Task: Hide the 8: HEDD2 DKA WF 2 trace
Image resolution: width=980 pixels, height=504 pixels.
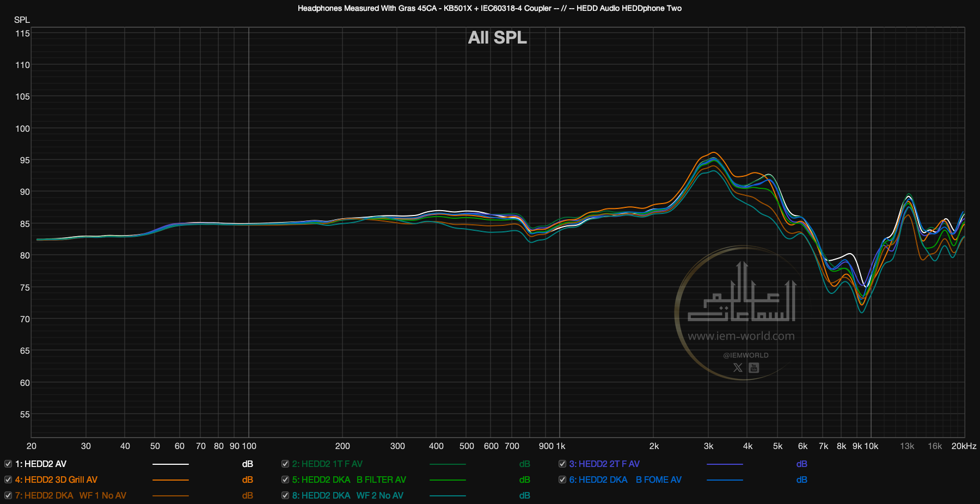Action: click(285, 495)
